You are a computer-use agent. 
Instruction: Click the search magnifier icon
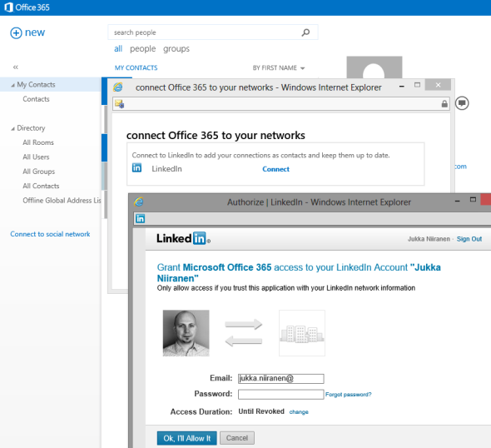coord(305,32)
